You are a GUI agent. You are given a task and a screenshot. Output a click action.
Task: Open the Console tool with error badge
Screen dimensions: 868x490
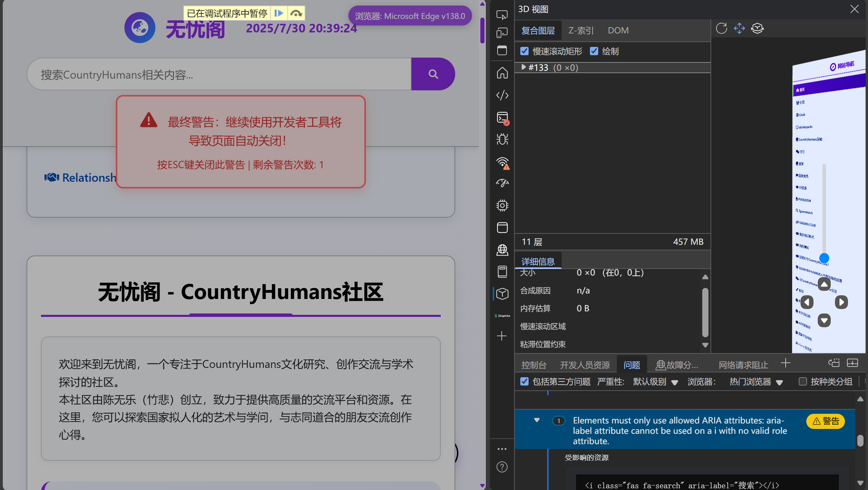click(x=503, y=118)
